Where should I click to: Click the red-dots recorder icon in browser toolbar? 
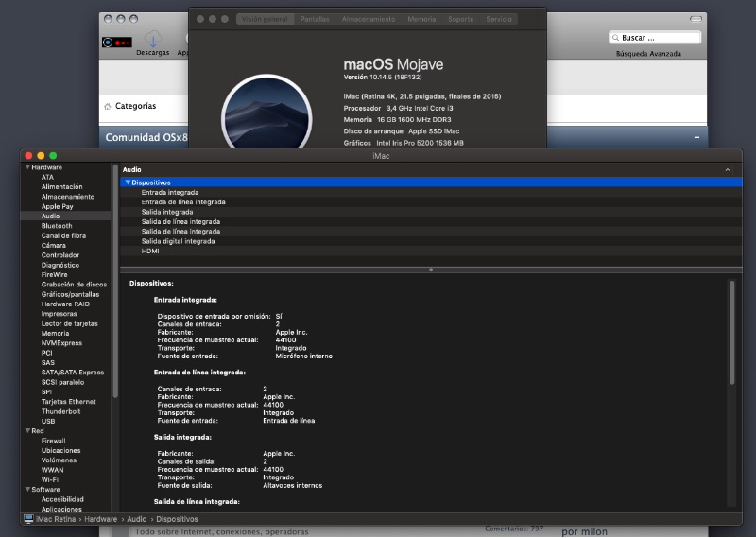(x=116, y=43)
